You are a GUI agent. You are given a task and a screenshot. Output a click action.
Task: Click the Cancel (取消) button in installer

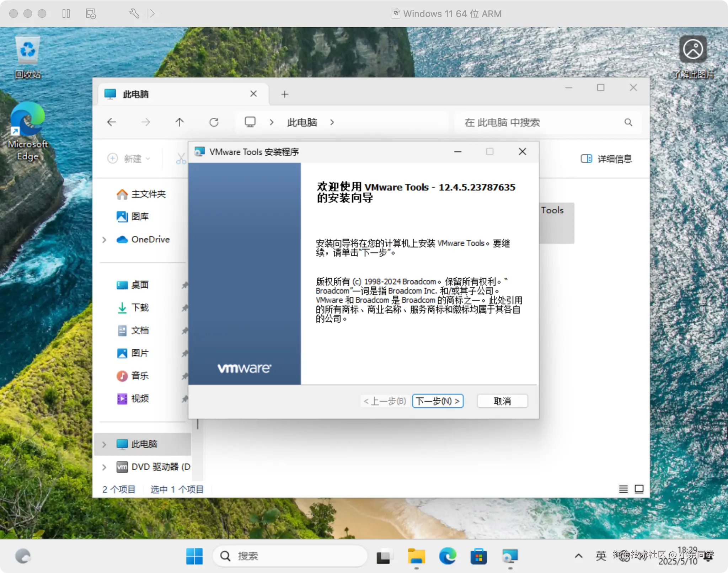[x=502, y=401]
